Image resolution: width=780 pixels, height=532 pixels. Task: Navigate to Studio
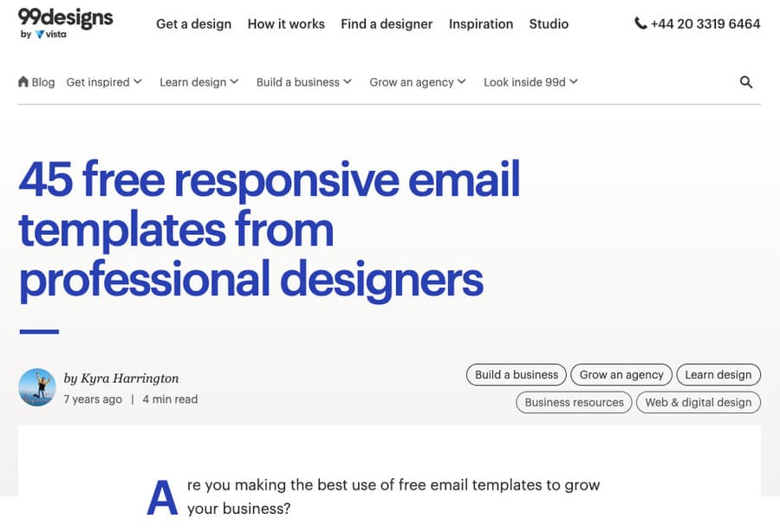click(x=549, y=24)
